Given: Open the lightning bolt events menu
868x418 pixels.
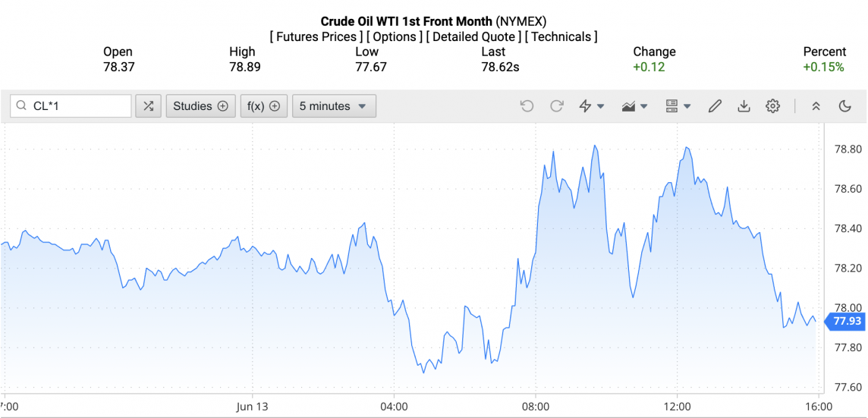Looking at the screenshot, I should point(591,106).
